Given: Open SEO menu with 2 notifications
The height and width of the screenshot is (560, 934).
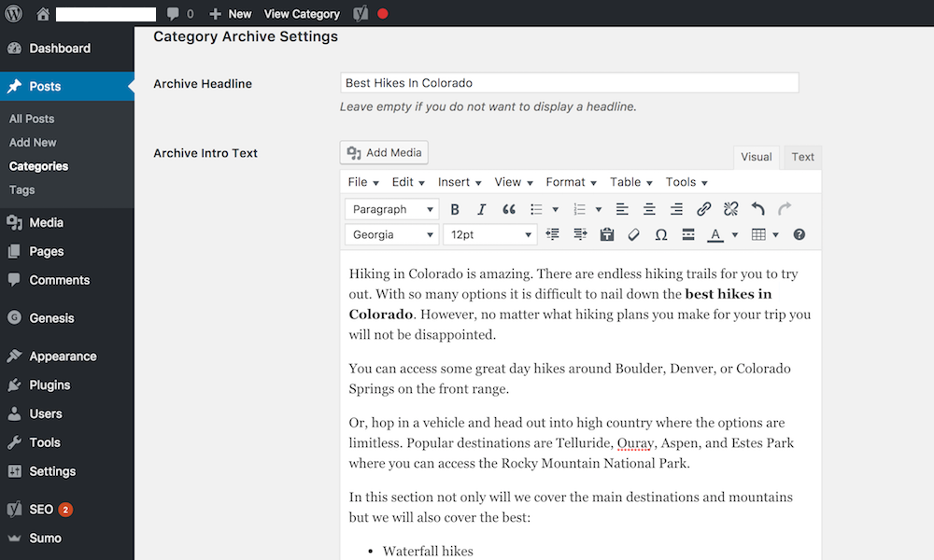Looking at the screenshot, I should coord(66,510).
